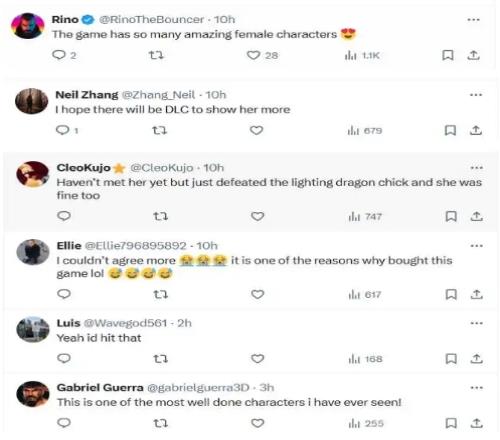
Task: Retweet Neil Zhang's tweet
Action: [159, 130]
